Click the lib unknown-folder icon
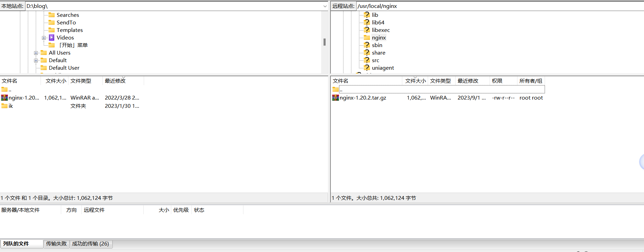Screen dimensions: 644x252 (367, 15)
